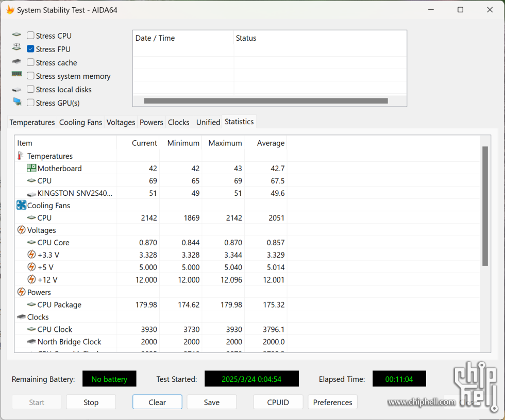505x420 pixels.
Task: Click the 123 icon beside Stress FPU
Action: coord(16,47)
